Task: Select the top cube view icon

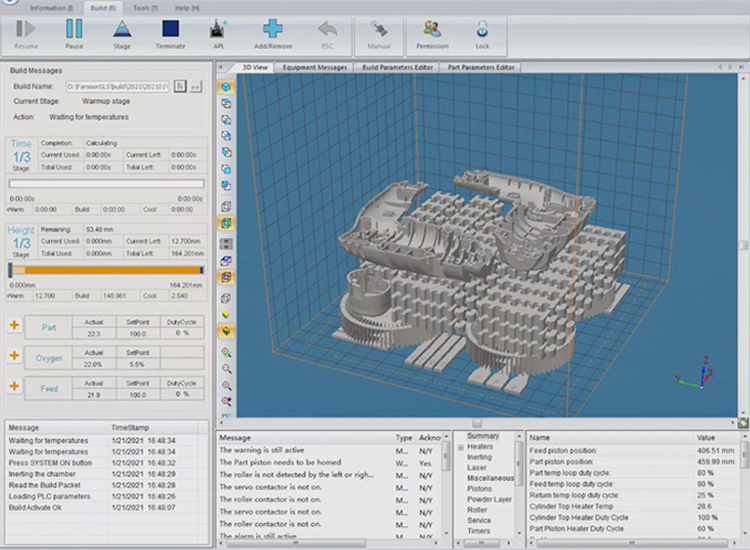Action: tap(226, 87)
